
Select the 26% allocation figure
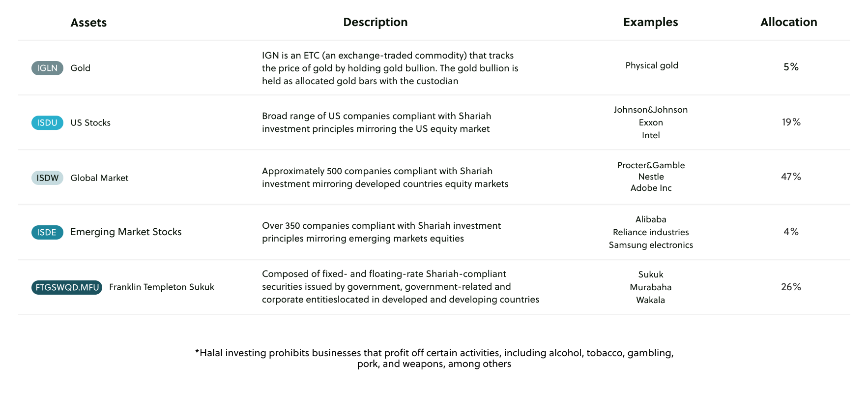click(791, 287)
